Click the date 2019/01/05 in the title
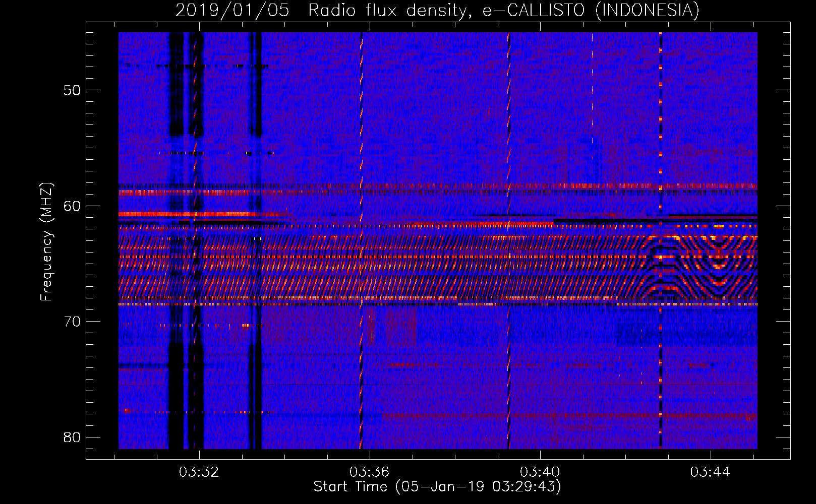 (232, 10)
